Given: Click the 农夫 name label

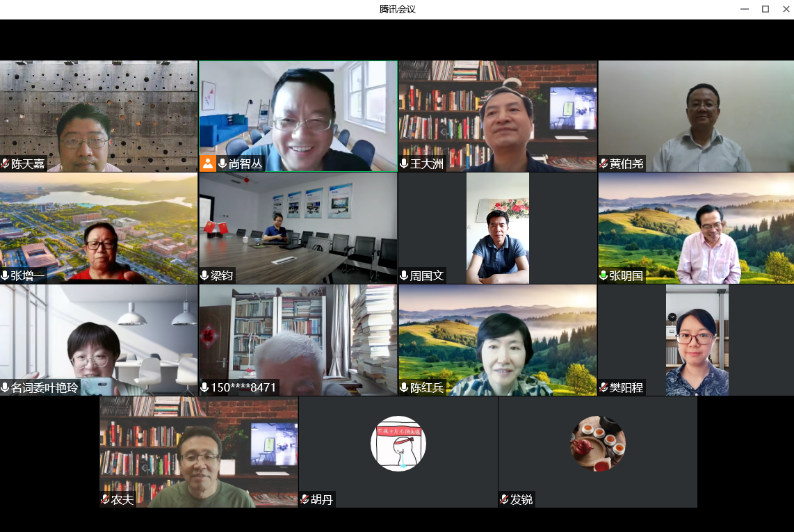Looking at the screenshot, I should click(x=122, y=500).
